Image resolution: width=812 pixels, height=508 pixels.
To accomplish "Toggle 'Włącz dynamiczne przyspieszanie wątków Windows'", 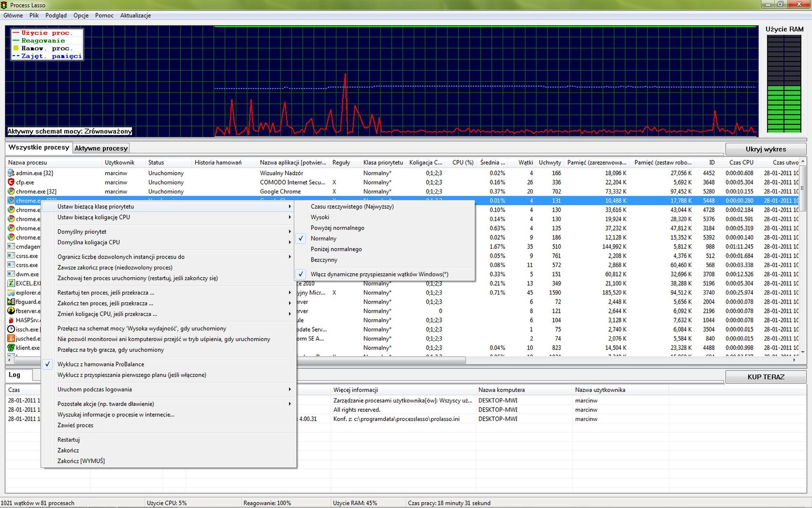I will click(x=385, y=274).
